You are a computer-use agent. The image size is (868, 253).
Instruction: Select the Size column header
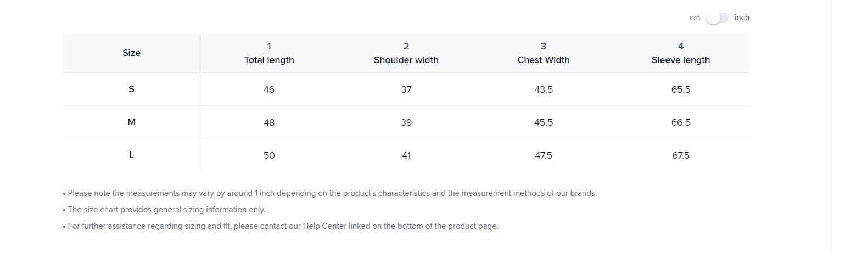click(131, 53)
